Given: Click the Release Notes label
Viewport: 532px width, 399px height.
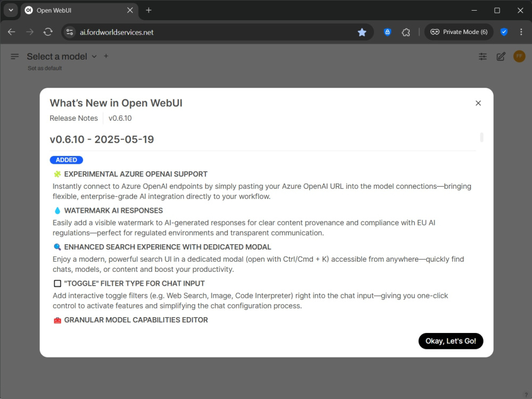Looking at the screenshot, I should [x=73, y=118].
